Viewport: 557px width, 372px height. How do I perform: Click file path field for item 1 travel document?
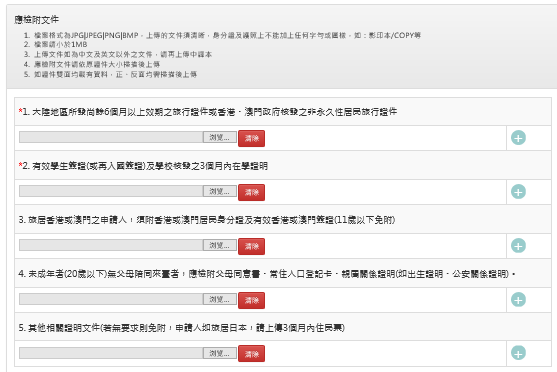(x=111, y=138)
